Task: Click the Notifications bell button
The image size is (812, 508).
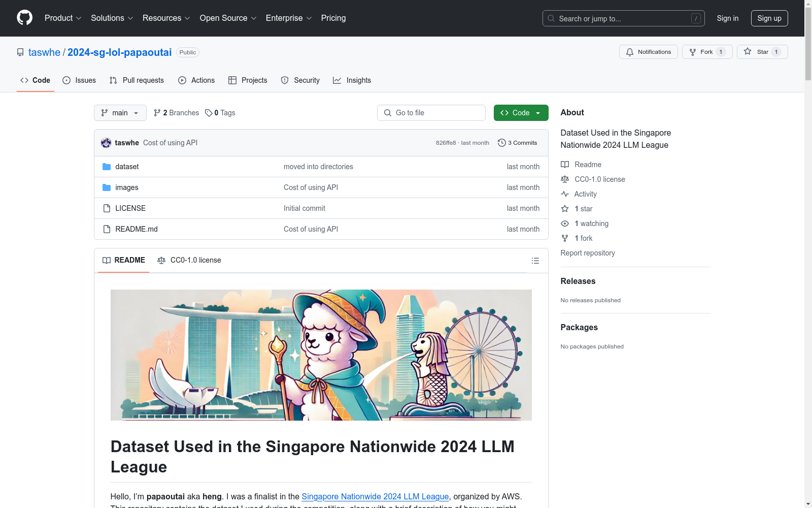Action: coord(649,52)
